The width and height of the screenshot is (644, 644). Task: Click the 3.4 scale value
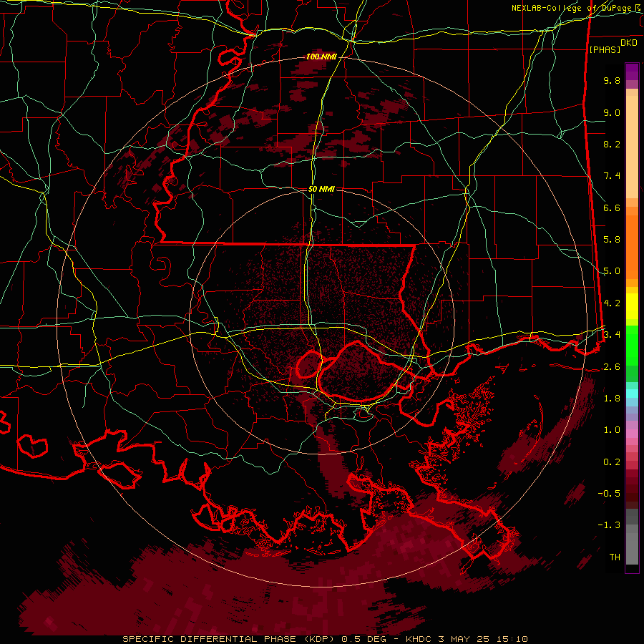click(612, 334)
